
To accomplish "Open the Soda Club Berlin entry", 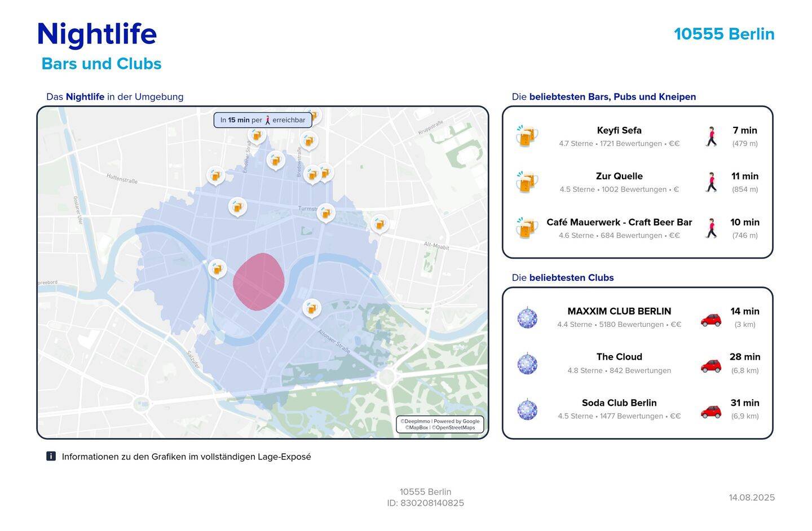I will coord(619,403).
